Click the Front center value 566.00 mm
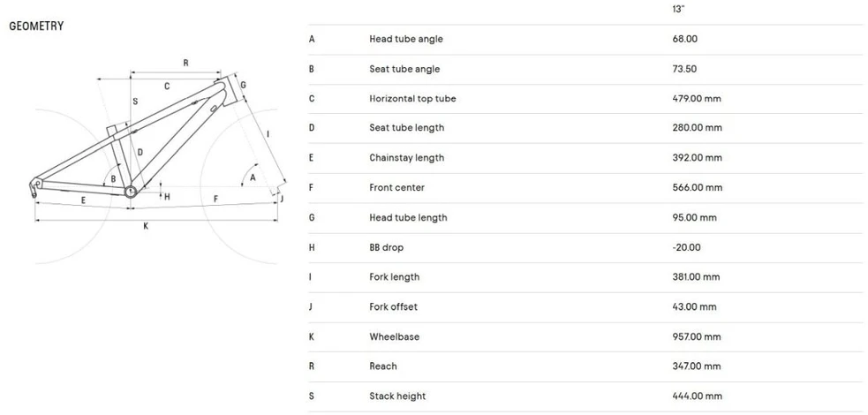This screenshot has height=415, width=868. (697, 187)
